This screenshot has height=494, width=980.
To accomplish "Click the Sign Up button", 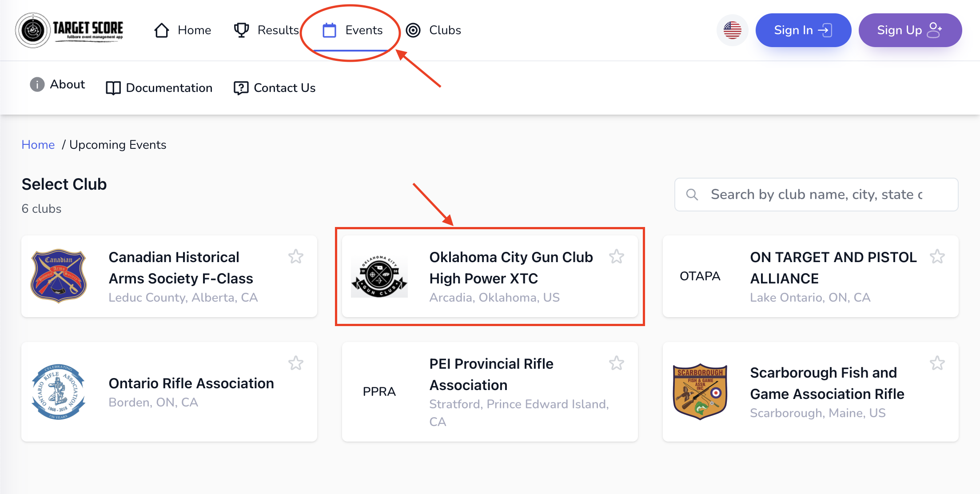I will coord(910,30).
